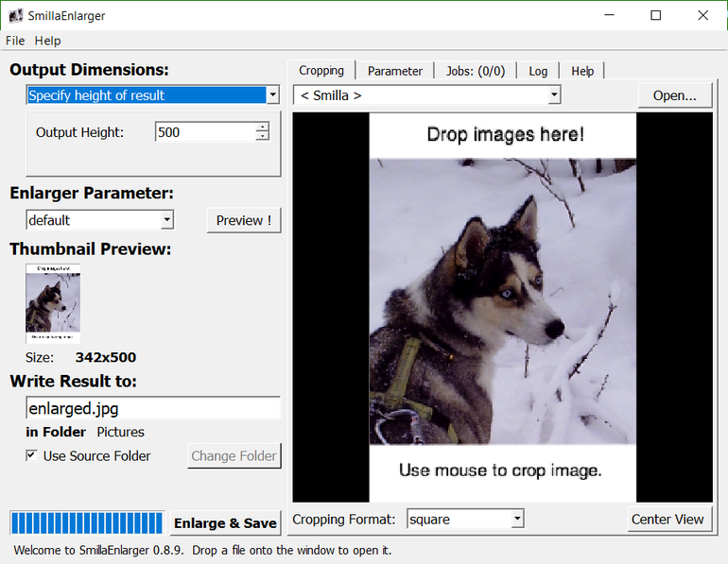Switch to the Cropping tab

(321, 71)
